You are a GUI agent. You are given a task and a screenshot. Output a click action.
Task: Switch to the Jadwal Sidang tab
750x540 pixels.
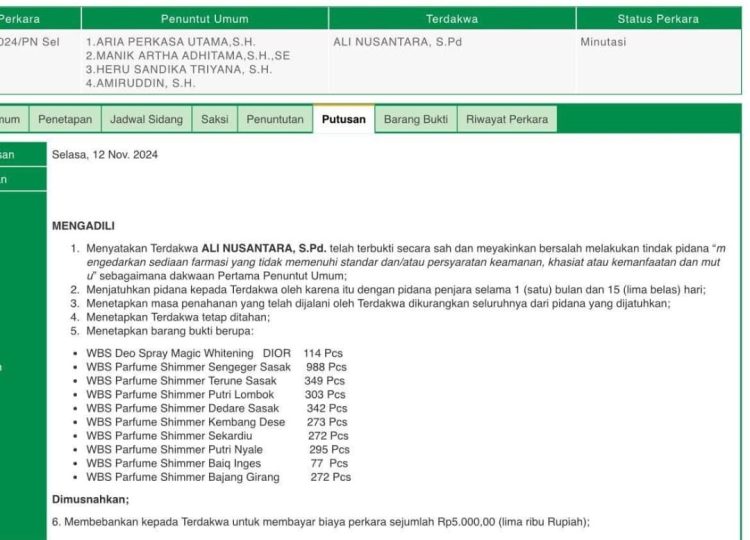tap(146, 119)
